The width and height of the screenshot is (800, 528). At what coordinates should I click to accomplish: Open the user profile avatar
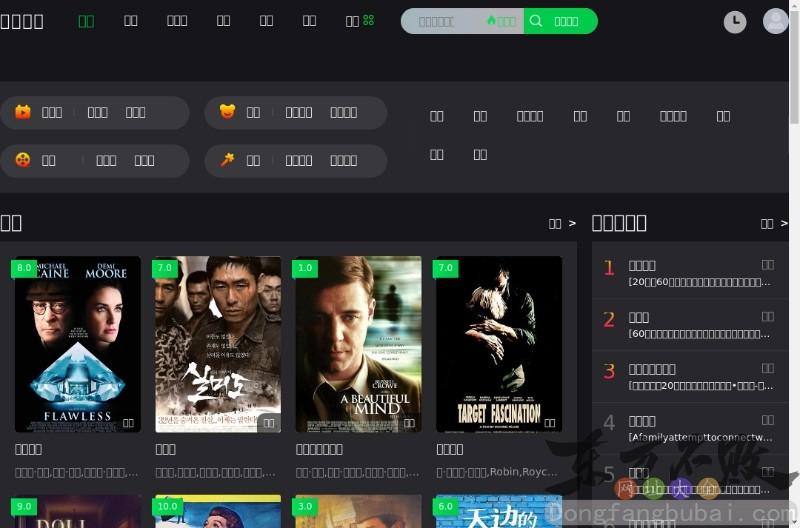pyautogui.click(x=775, y=21)
